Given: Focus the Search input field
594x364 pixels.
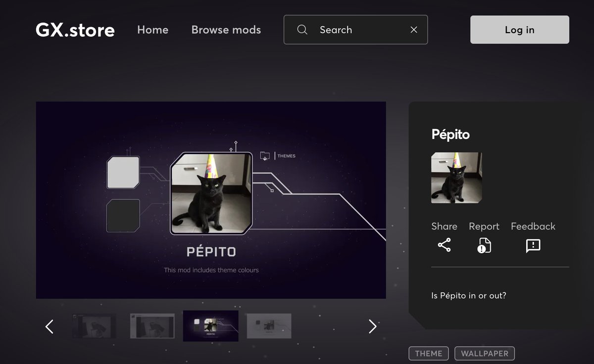Looking at the screenshot, I should pos(355,30).
